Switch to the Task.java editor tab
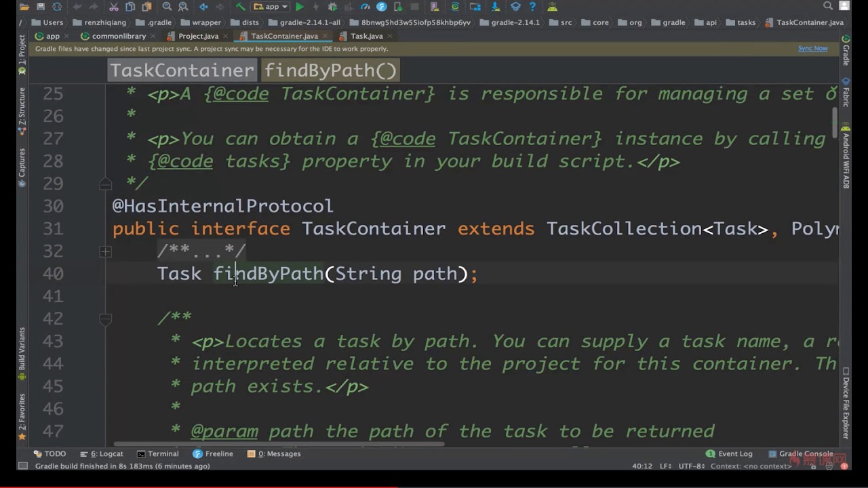This screenshot has width=868, height=488. click(366, 36)
